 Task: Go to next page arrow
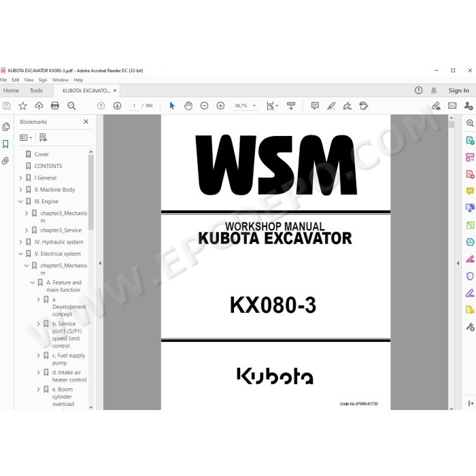coord(117,105)
